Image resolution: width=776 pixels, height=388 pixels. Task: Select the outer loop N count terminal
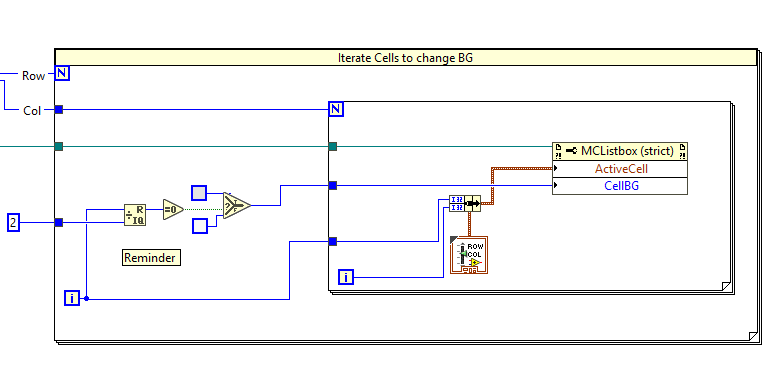pos(62,74)
